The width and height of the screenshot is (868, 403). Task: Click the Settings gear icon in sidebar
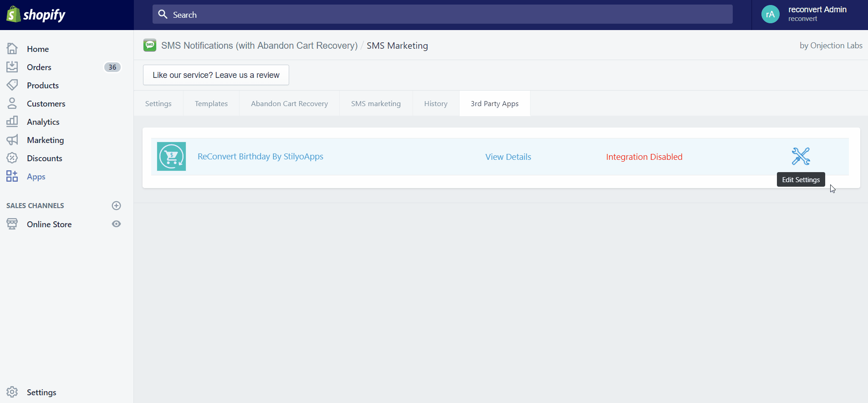12,392
